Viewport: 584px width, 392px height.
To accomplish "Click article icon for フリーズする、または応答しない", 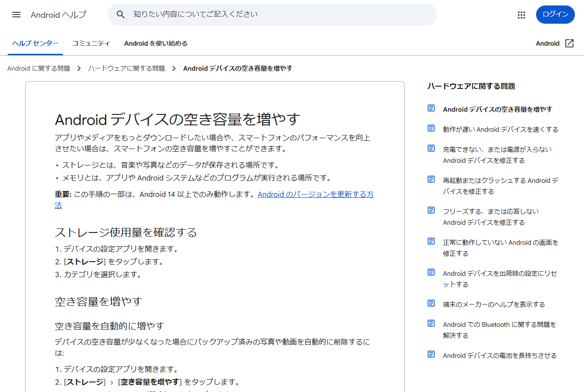I will coord(431,210).
